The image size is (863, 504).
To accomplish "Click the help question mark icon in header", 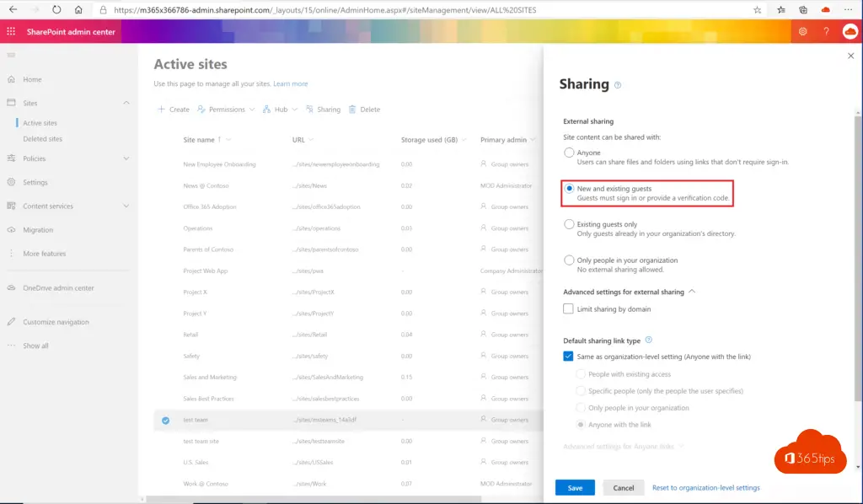I will pos(826,31).
